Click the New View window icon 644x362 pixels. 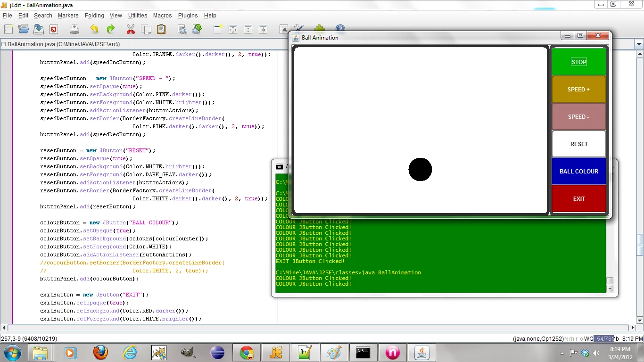217,29
